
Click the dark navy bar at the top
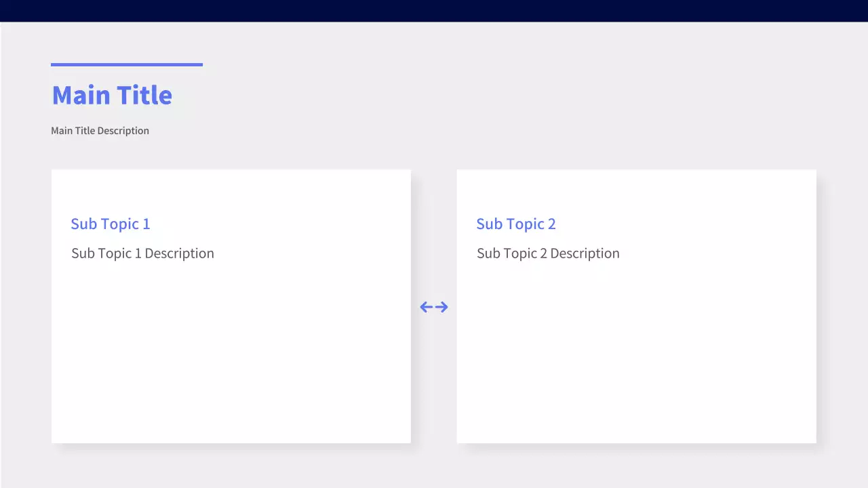[434, 10]
